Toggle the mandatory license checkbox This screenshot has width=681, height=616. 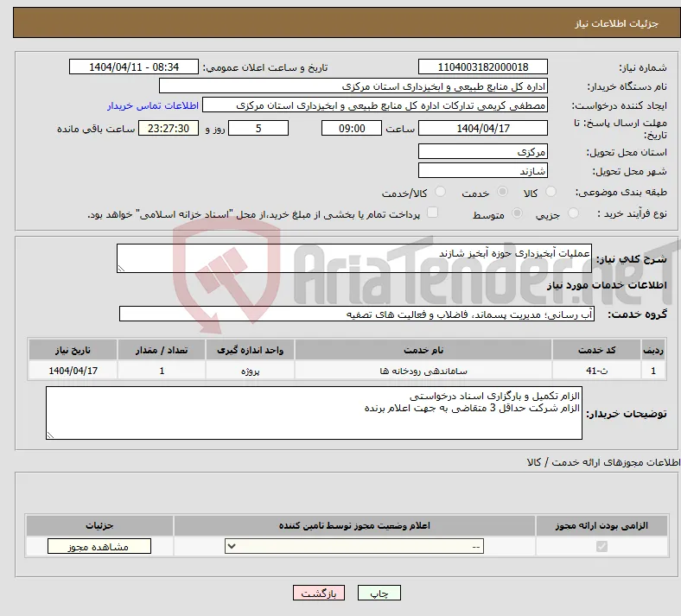[601, 546]
